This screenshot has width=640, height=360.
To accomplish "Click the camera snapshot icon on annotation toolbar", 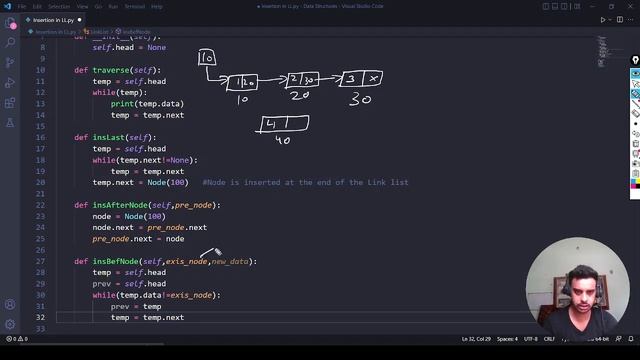I will point(636,163).
